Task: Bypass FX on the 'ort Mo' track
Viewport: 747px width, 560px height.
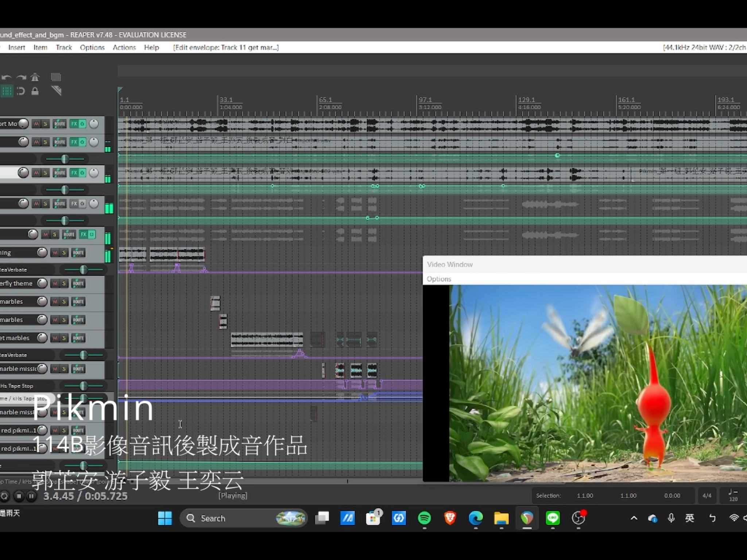Action: point(82,124)
